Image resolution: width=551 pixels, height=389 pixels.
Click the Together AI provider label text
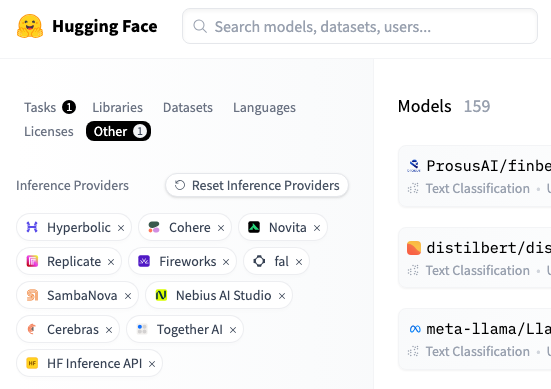(190, 329)
